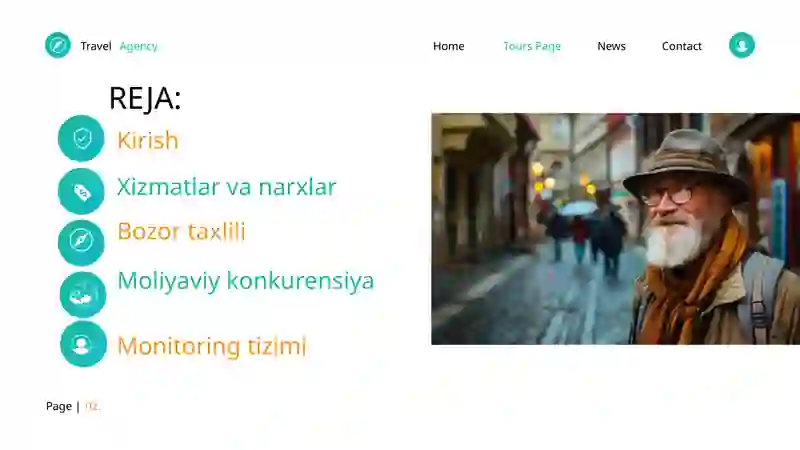
Task: Open the News menu item
Action: click(611, 46)
